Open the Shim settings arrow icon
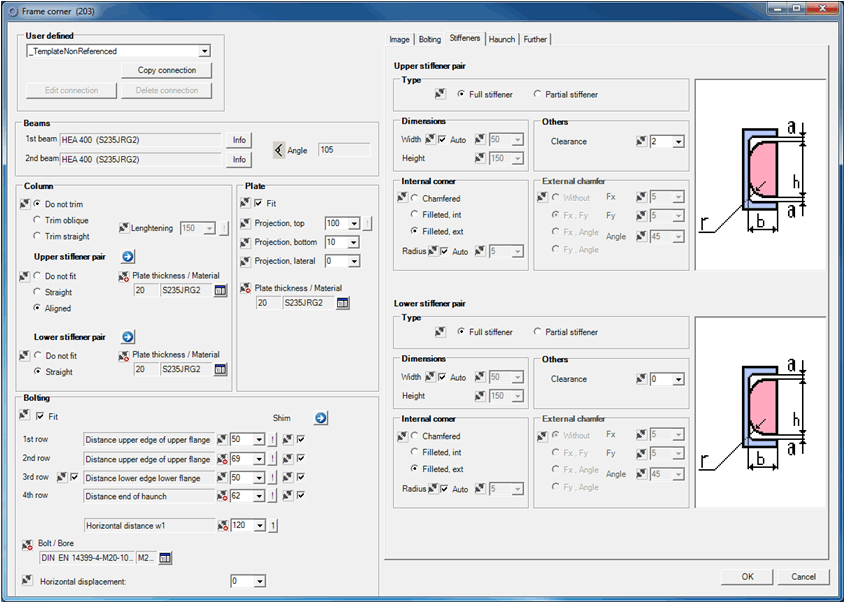 (x=320, y=418)
